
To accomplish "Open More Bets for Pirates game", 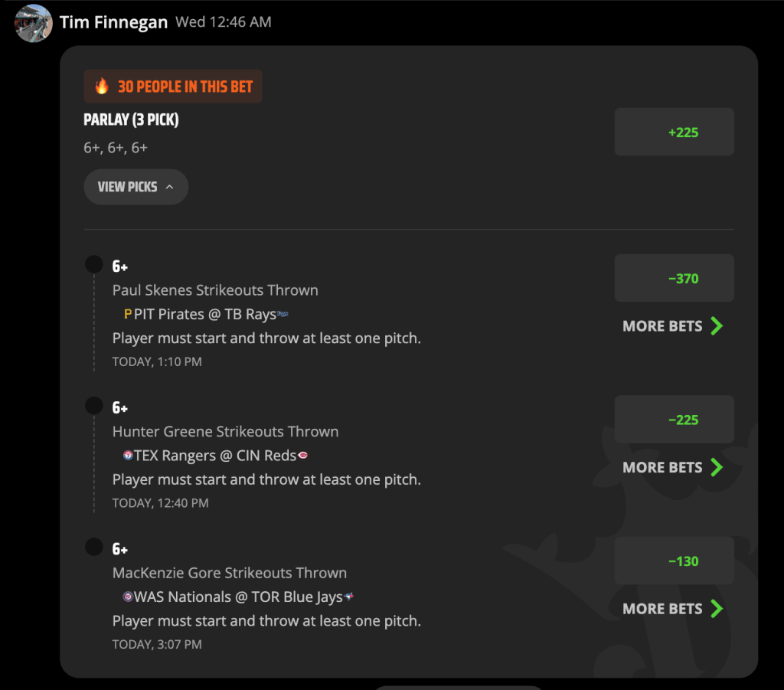I will [673, 326].
